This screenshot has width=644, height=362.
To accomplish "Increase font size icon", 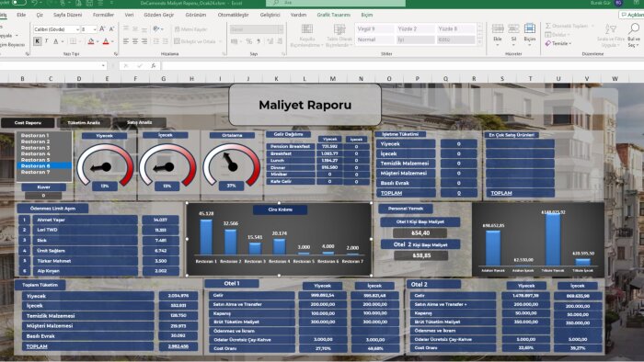I will (102, 29).
